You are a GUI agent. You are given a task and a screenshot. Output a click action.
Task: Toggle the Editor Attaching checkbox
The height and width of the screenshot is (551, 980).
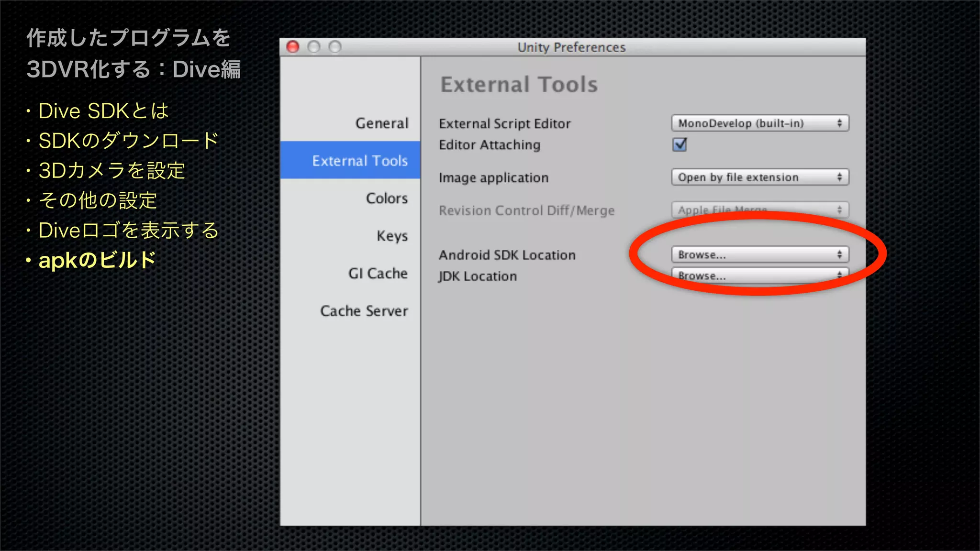tap(679, 144)
